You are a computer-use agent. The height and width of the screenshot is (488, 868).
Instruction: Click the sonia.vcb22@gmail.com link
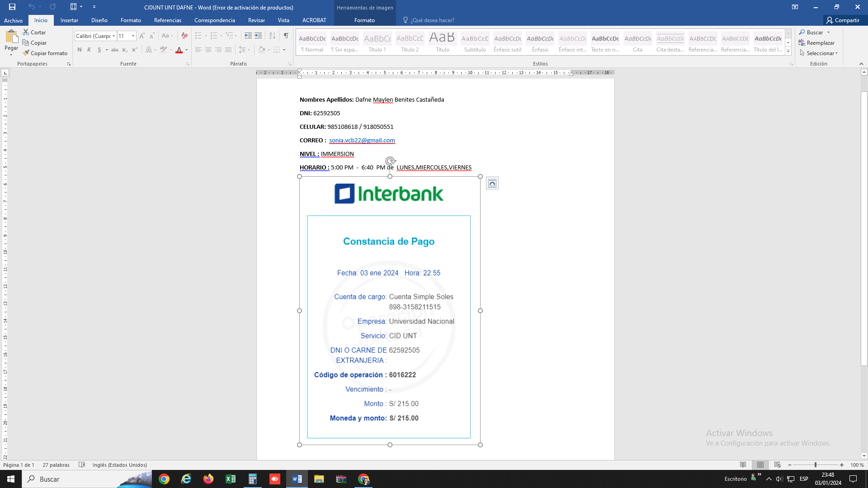tap(362, 140)
